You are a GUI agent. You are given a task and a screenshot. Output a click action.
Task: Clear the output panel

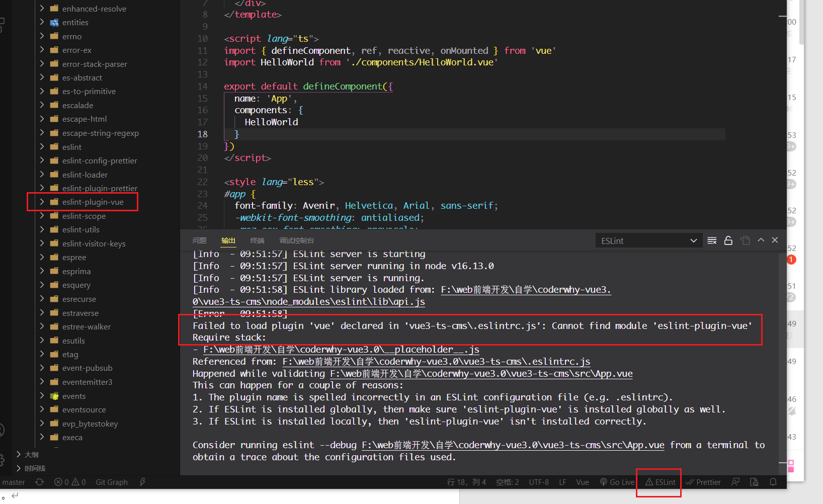pos(712,240)
